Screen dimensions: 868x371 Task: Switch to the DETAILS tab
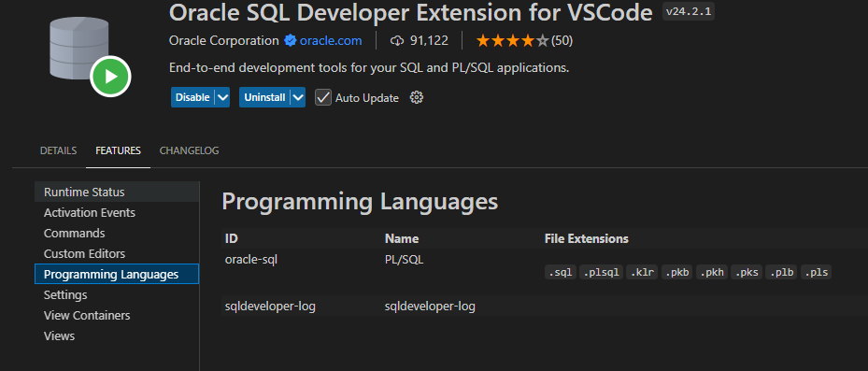[x=58, y=150]
